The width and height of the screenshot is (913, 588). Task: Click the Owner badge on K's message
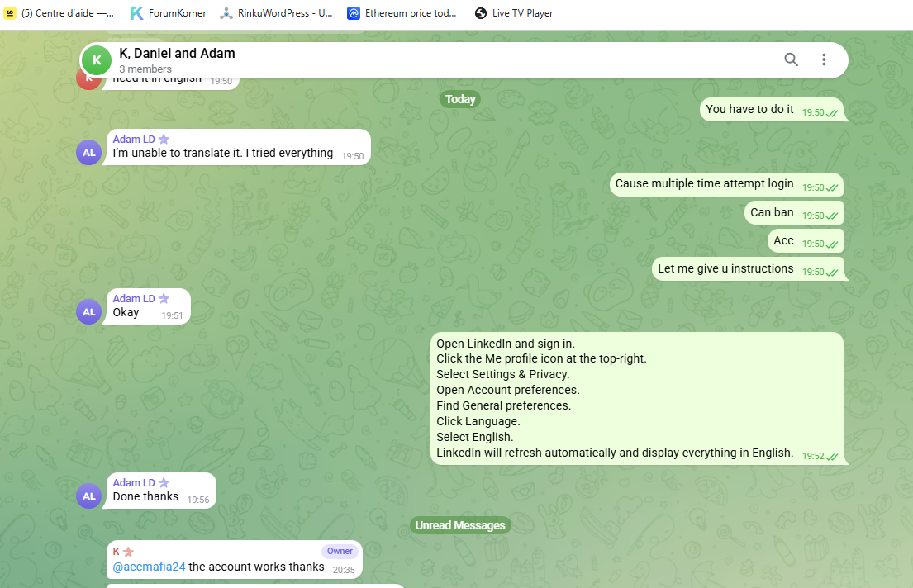point(340,551)
